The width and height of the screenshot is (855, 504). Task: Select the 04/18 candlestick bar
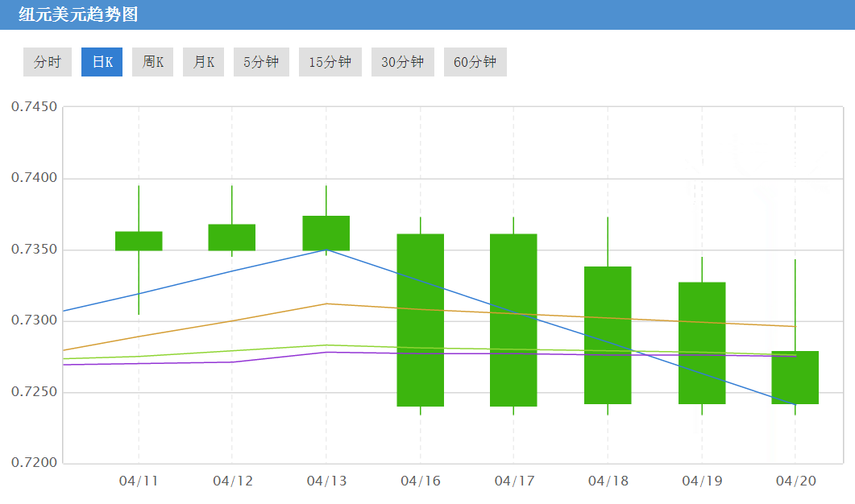pos(608,334)
